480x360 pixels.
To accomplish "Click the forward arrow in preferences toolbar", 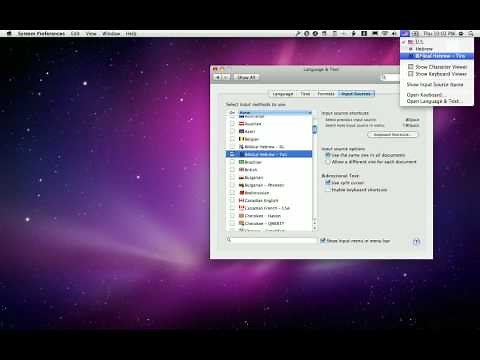I will [x=226, y=77].
